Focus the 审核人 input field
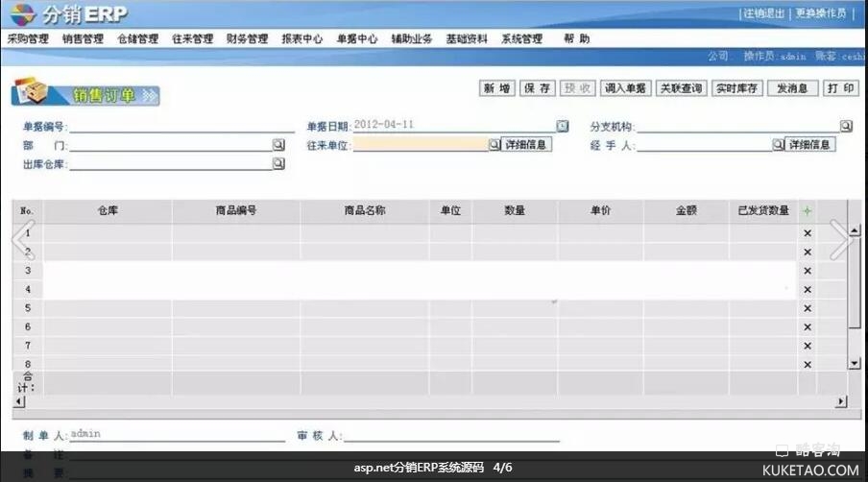Image resolution: width=868 pixels, height=482 pixels. pyautogui.click(x=451, y=436)
